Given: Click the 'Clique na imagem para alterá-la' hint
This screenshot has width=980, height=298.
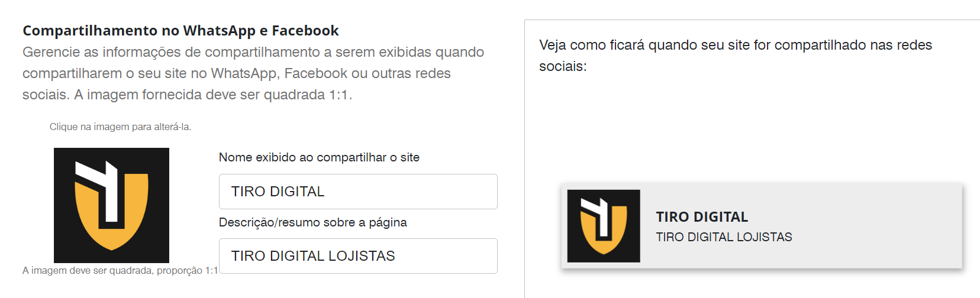Looking at the screenshot, I should click(x=121, y=127).
